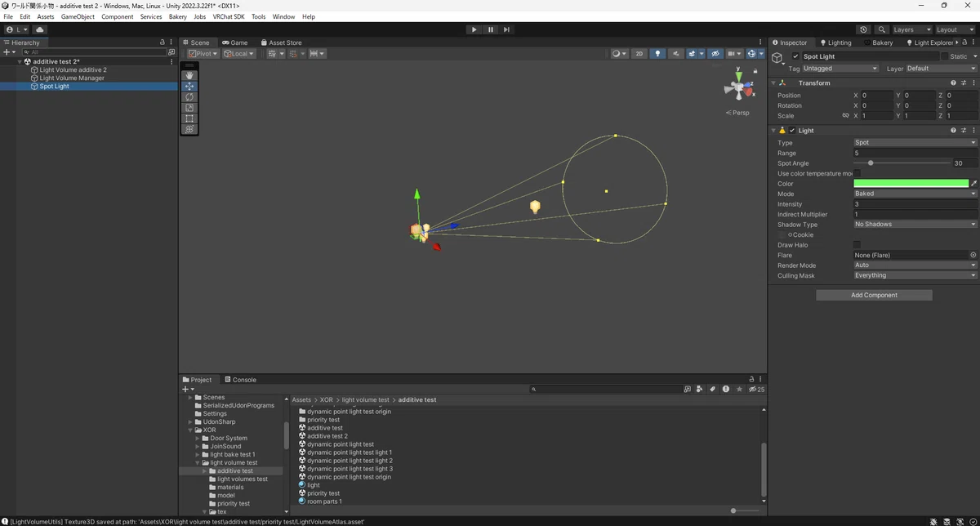This screenshot has height=526, width=980.
Task: Open Mode Baked dropdown
Action: click(x=915, y=194)
